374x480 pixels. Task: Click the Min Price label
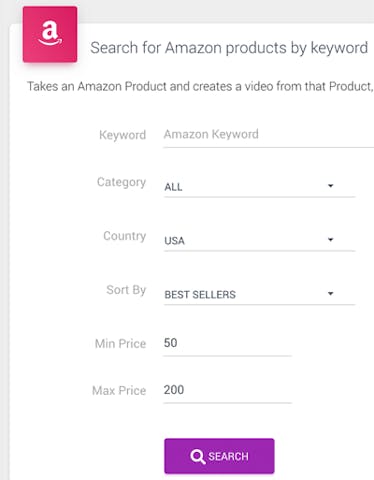(x=121, y=344)
